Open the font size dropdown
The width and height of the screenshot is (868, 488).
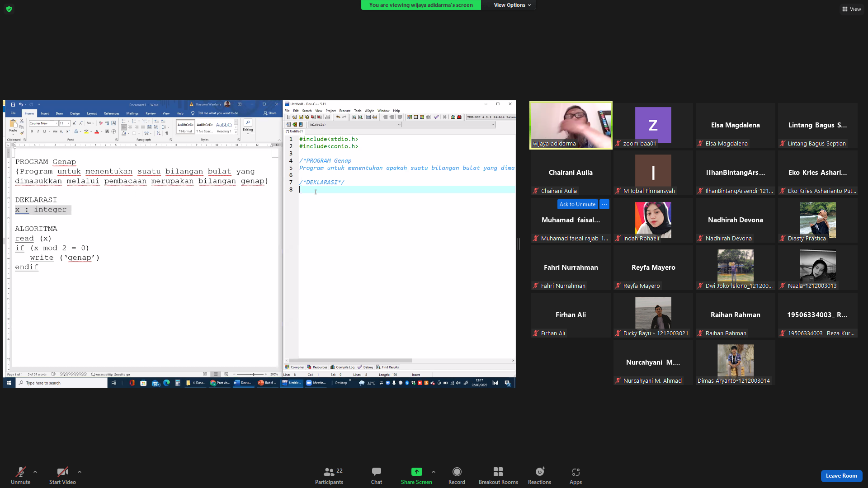(68, 123)
